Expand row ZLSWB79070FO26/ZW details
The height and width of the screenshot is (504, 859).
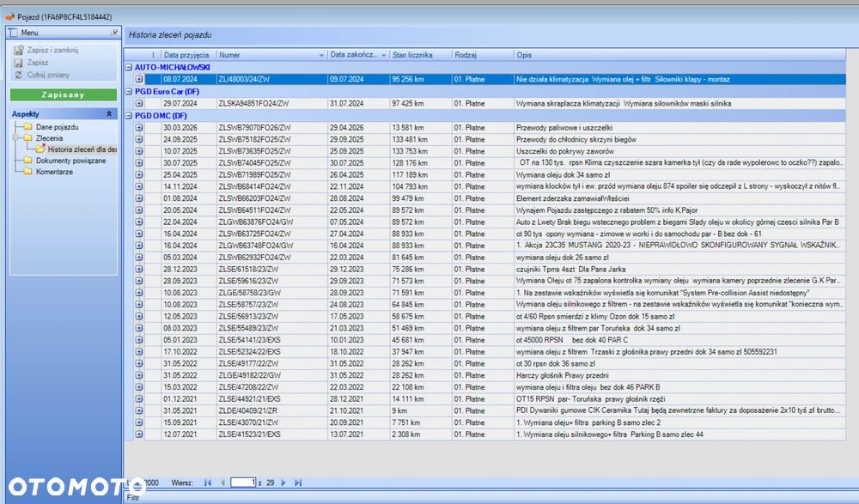coord(139,127)
